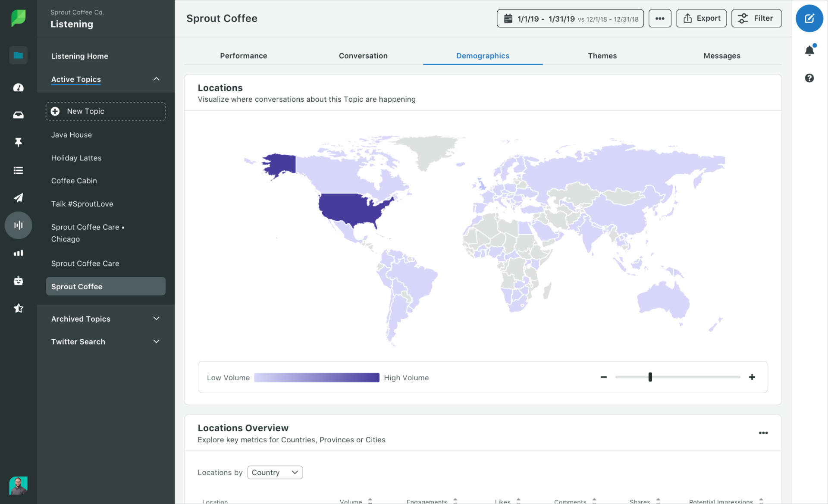Open the compose pencil button top right
This screenshot has width=828, height=504.
click(x=809, y=18)
